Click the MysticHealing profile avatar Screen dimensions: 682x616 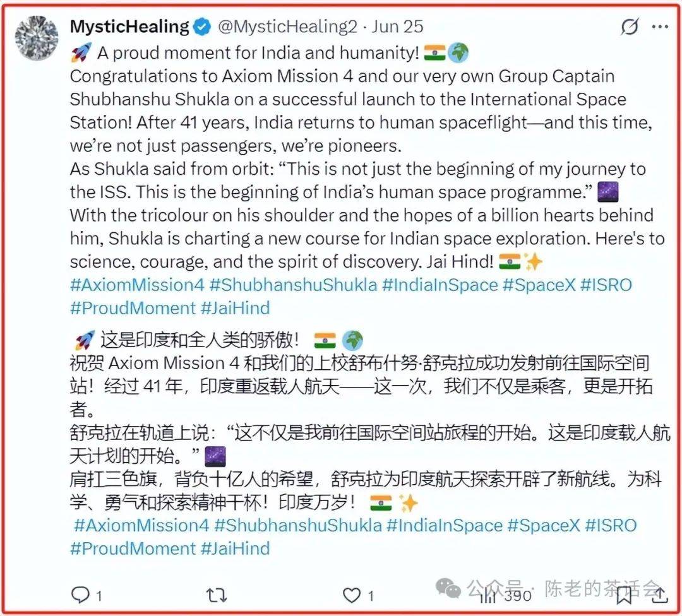[x=37, y=38]
